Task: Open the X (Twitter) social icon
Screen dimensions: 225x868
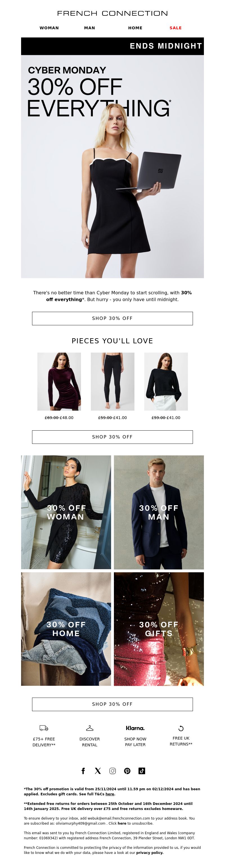Action: click(x=98, y=771)
